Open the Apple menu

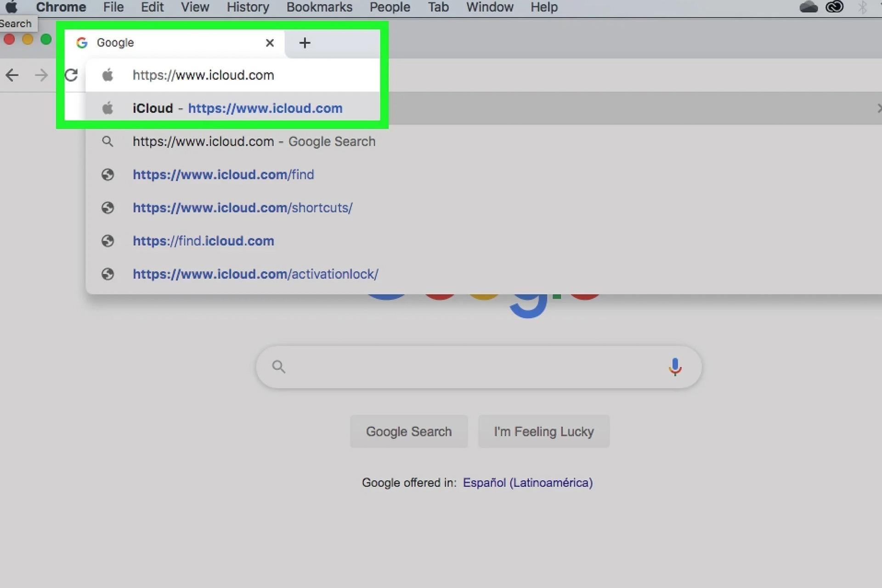click(x=11, y=7)
